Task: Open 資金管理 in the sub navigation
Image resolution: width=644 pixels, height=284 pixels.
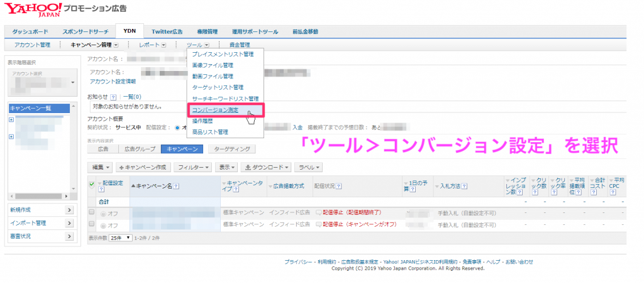Action: tap(240, 45)
